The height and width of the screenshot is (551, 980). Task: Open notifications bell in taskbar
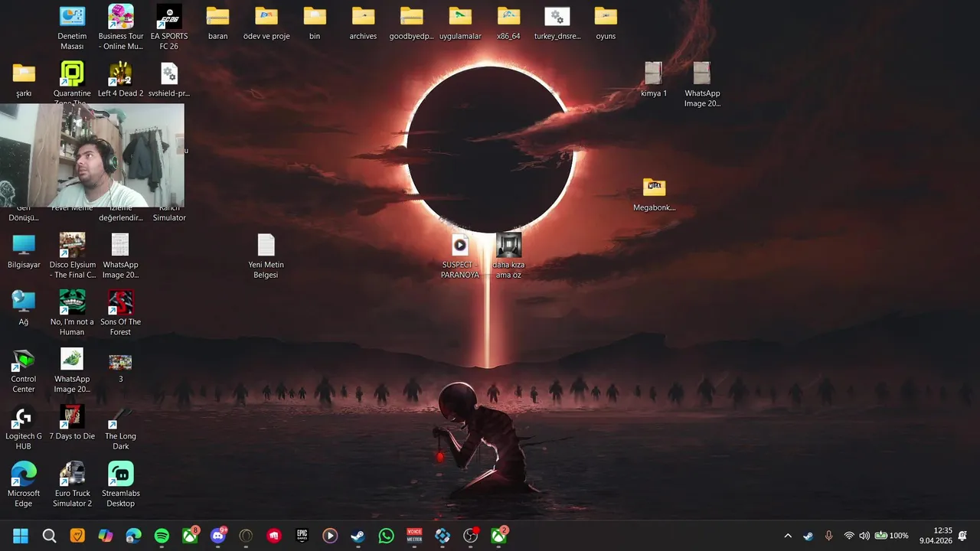coord(963,536)
